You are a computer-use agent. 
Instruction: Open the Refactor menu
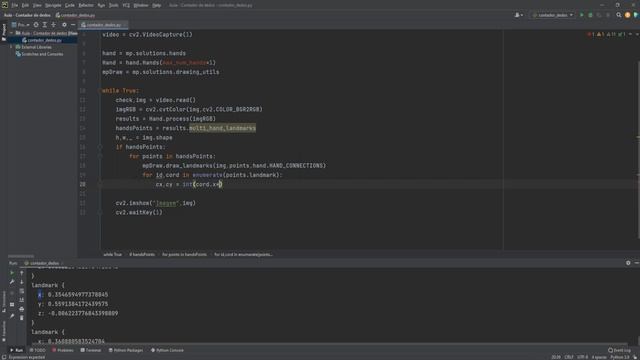click(x=86, y=5)
